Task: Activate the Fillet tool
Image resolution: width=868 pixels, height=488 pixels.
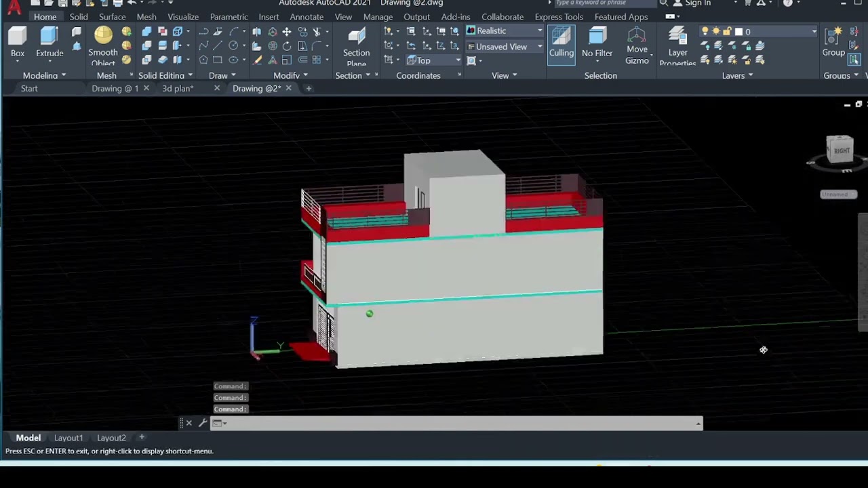Action: coord(317,45)
